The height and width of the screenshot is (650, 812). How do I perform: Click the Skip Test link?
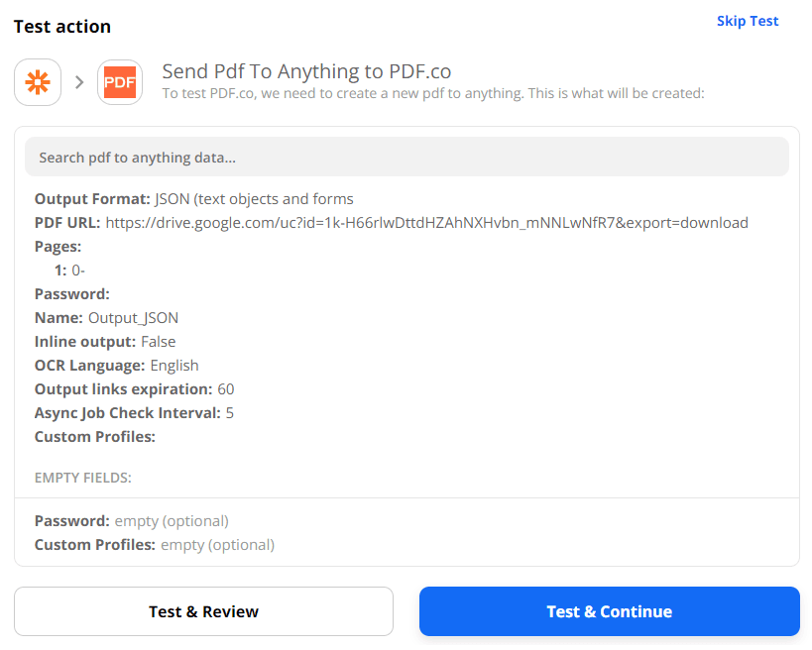click(x=747, y=21)
